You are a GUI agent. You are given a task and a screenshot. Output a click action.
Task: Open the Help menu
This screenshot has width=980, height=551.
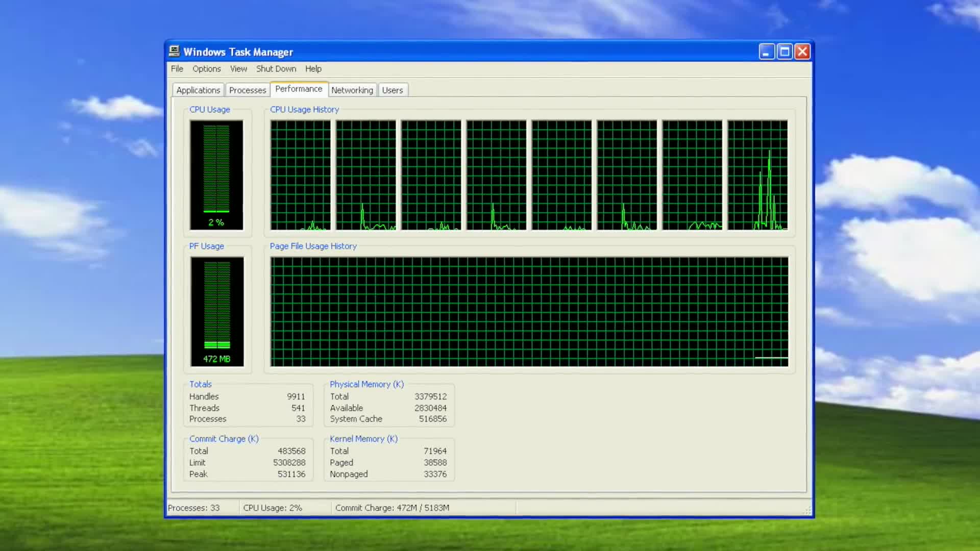(x=313, y=69)
